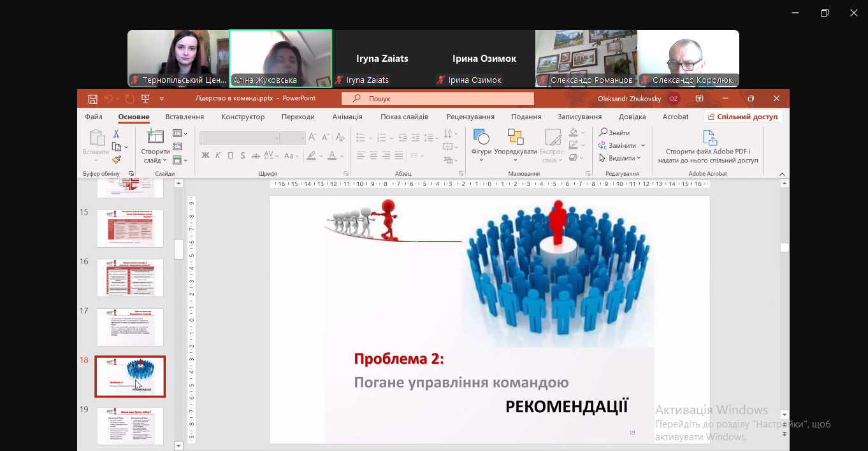Viewport: 868px width, 451px height.
Task: Open the shape effects menu
Action: click(x=576, y=158)
